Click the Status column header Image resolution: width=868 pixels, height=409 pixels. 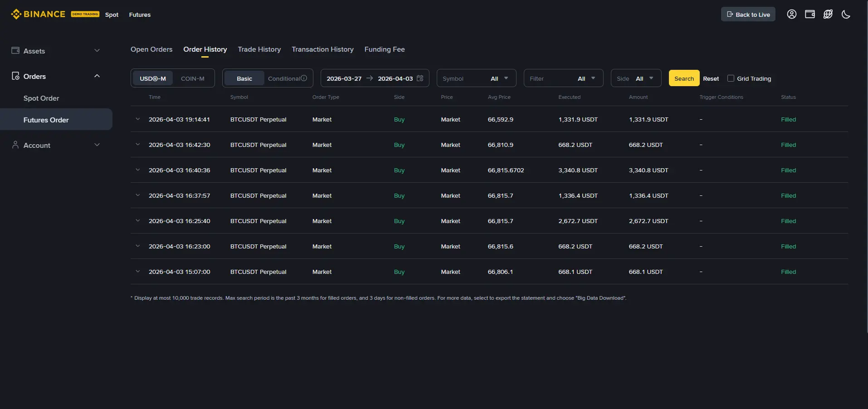point(788,97)
